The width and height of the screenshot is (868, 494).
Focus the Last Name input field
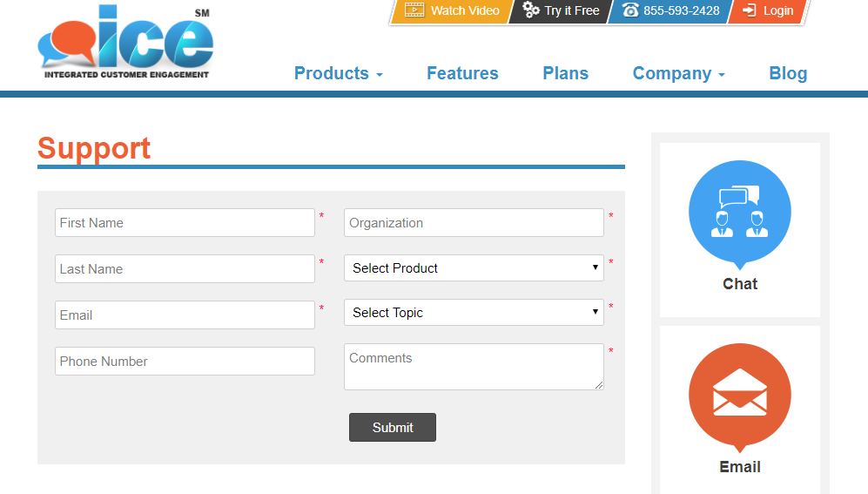pos(185,269)
